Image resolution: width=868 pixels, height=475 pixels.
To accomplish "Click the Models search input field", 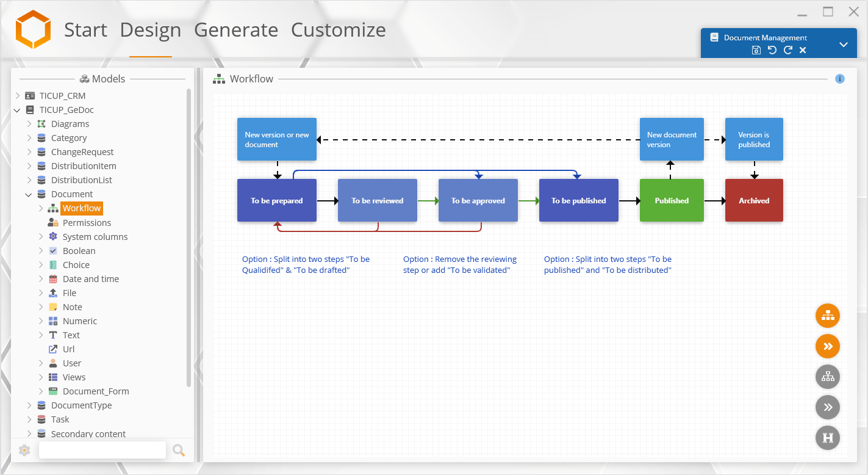I will 102,451.
